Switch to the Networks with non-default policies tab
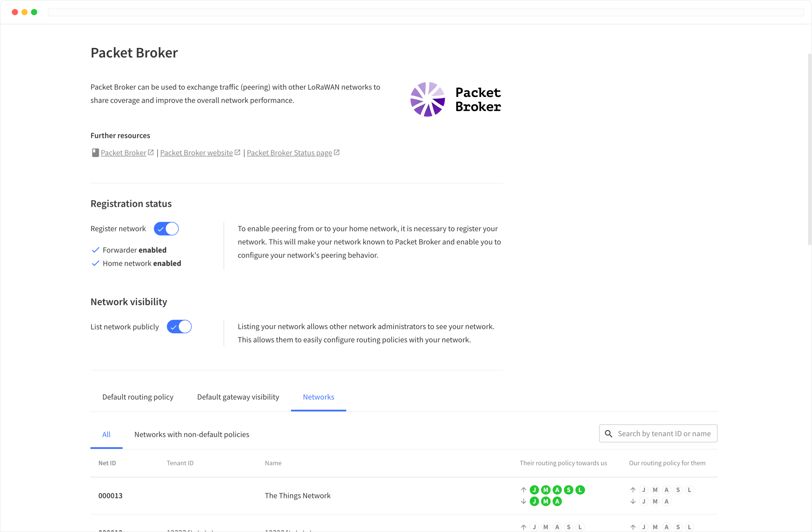 coord(192,434)
